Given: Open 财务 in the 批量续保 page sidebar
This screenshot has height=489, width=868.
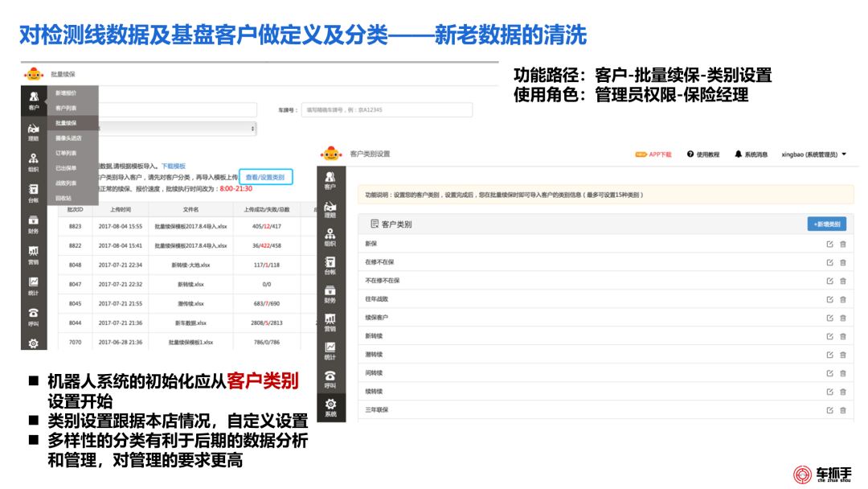Looking at the screenshot, I should [34, 224].
